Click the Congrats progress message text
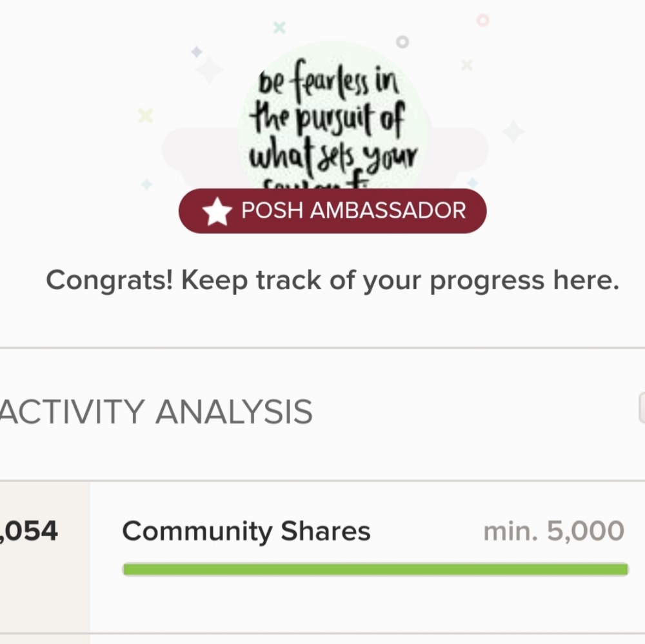Image resolution: width=645 pixels, height=644 pixels. tap(332, 281)
